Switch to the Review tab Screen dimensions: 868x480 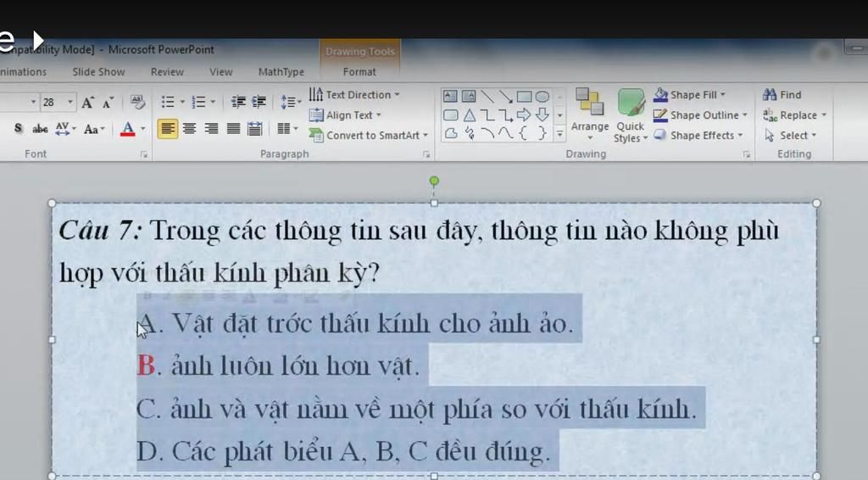tap(167, 72)
